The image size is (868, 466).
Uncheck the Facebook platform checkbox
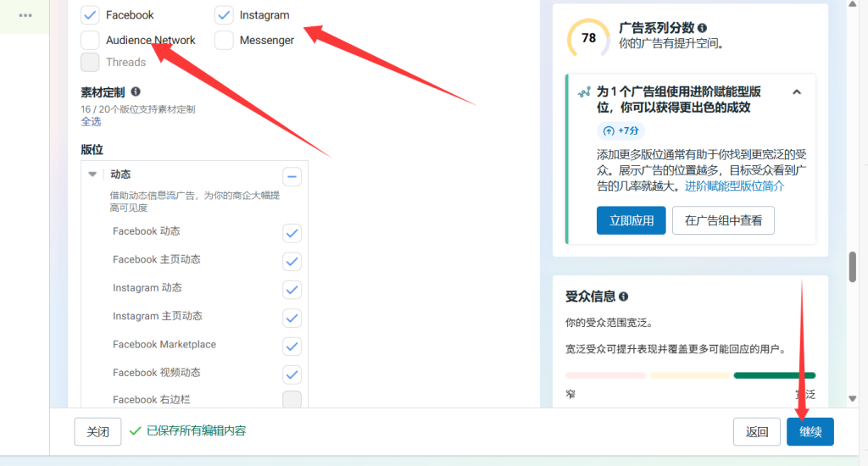tap(90, 15)
